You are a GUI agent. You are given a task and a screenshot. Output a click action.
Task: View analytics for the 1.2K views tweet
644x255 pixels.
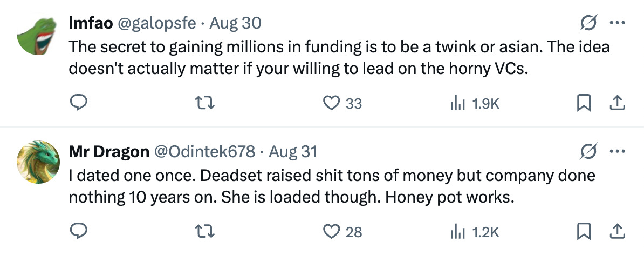click(x=457, y=231)
